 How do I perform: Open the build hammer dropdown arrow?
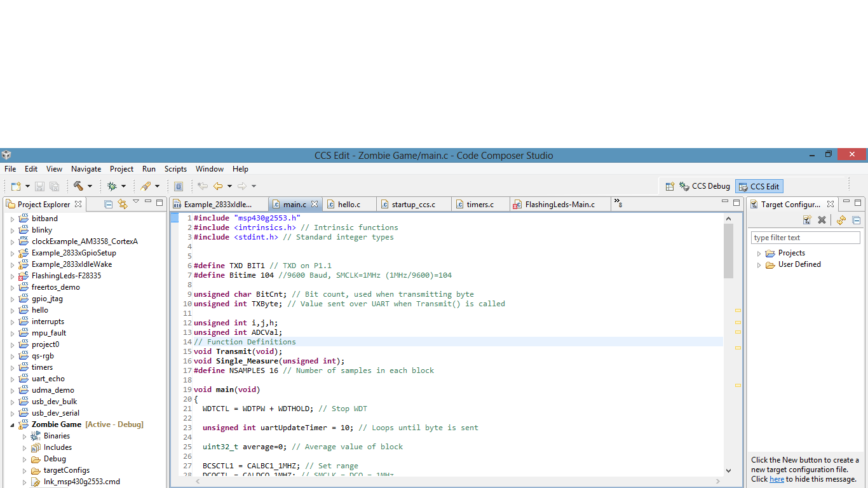[90, 186]
